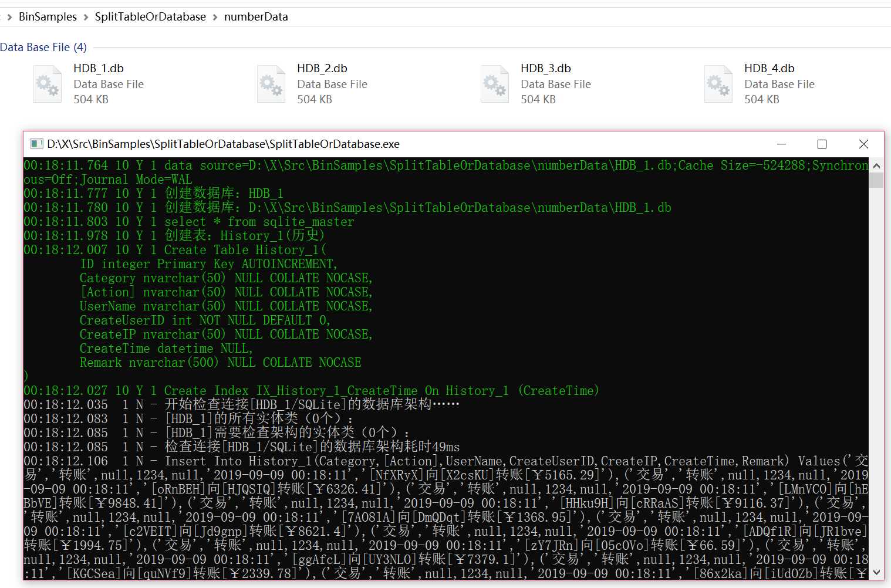Screen dimensions: 891x588
Task: Expand chevron before BinSamples breadcrumb
Action: point(9,17)
